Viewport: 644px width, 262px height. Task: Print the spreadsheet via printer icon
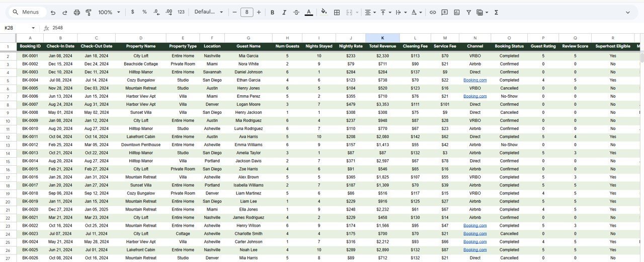point(77,12)
